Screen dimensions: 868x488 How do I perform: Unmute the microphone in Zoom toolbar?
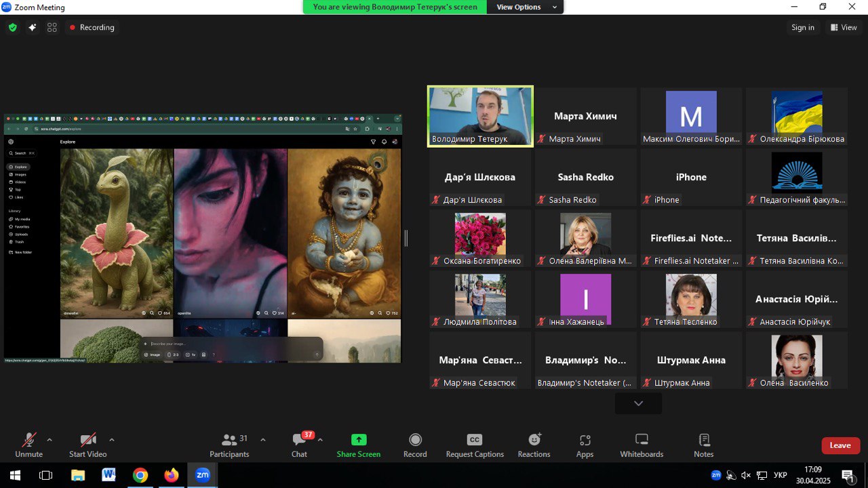point(28,445)
